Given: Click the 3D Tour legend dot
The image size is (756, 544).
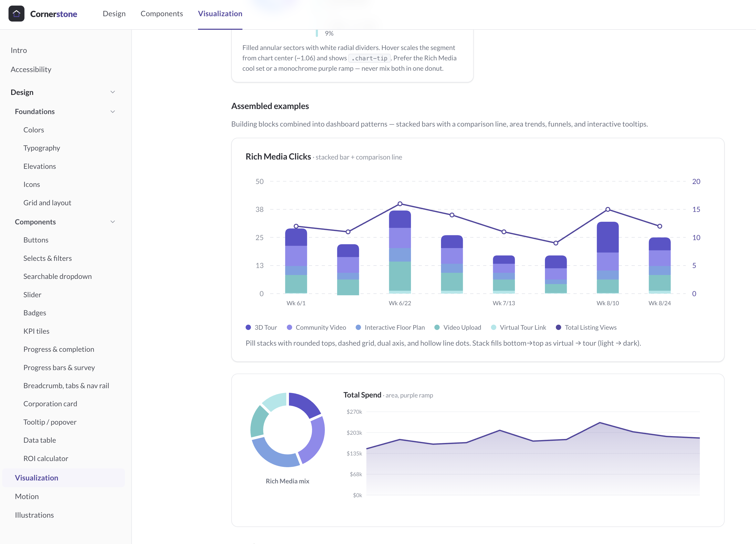Looking at the screenshot, I should 248,327.
